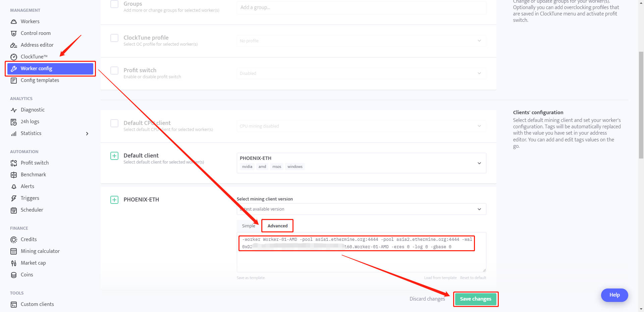Switch to the Simple tab
The image size is (644, 312).
(x=249, y=226)
